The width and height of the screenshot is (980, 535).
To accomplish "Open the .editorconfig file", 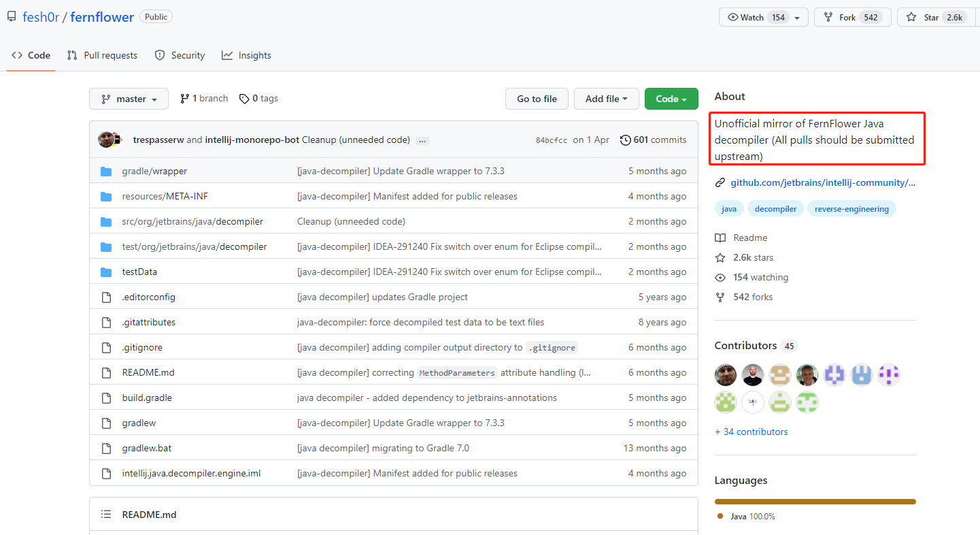I will tap(149, 297).
